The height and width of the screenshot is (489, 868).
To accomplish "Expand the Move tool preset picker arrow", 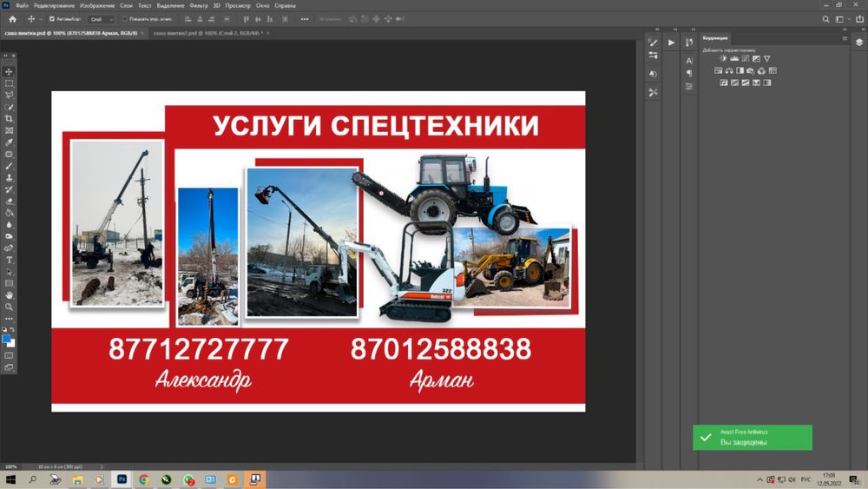I will [x=41, y=19].
